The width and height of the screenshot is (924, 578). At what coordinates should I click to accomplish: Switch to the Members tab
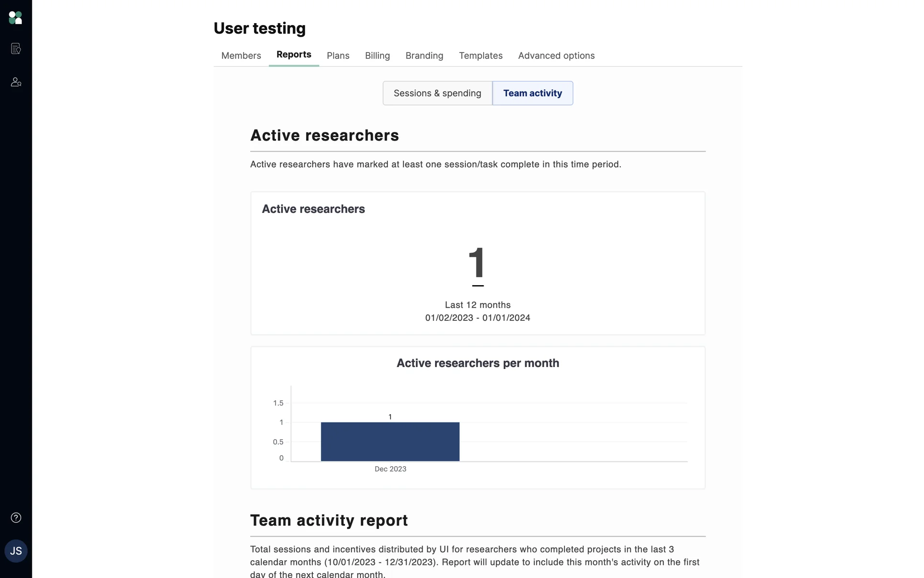click(241, 55)
